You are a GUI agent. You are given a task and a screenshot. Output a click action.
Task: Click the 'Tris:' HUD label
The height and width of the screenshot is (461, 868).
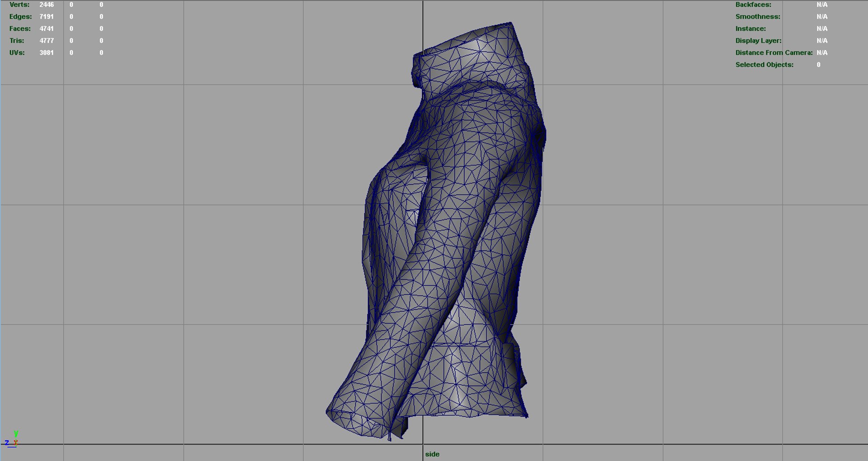(17, 41)
